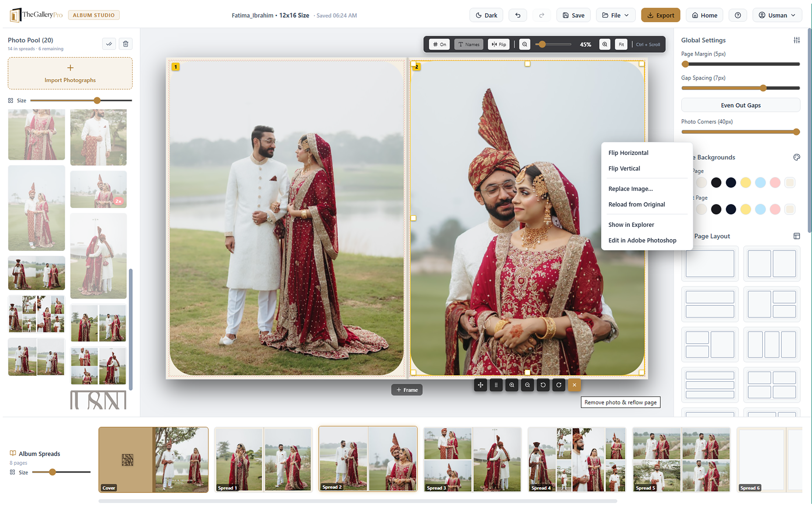Click Photo Corners slider handle
Screen dimensions: 812x508
coord(796,132)
